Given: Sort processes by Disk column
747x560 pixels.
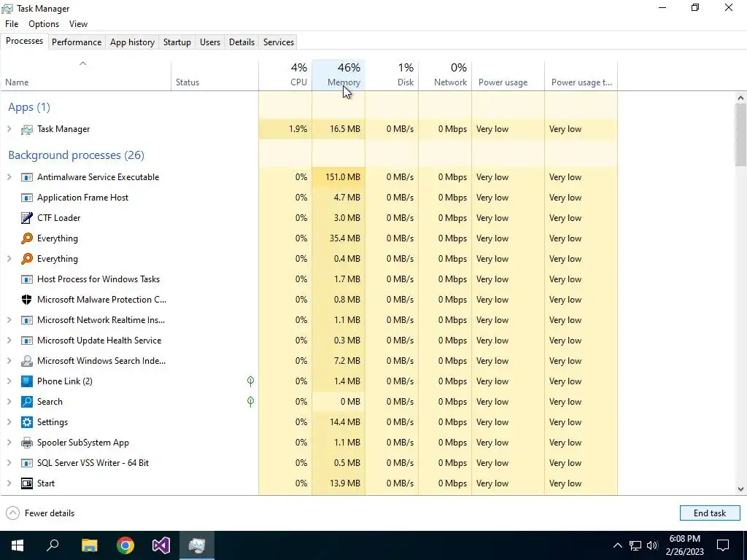Looking at the screenshot, I should 392,75.
